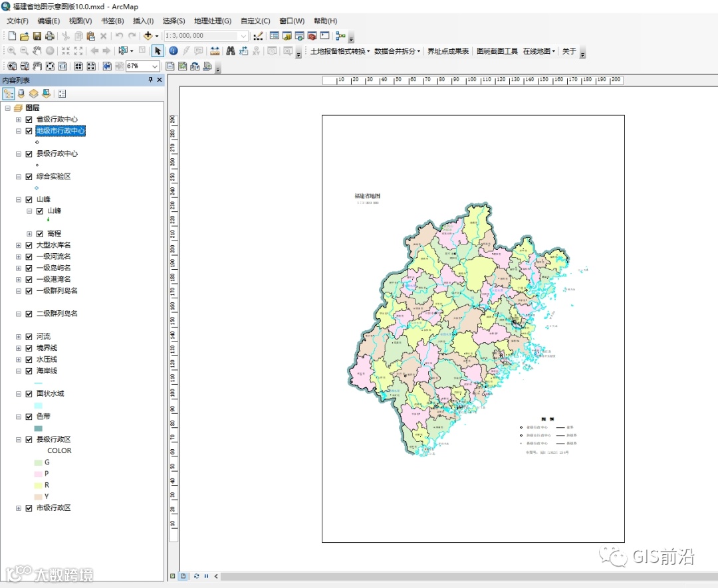
Task: Zoom layout to whole page
Action: 50,66
